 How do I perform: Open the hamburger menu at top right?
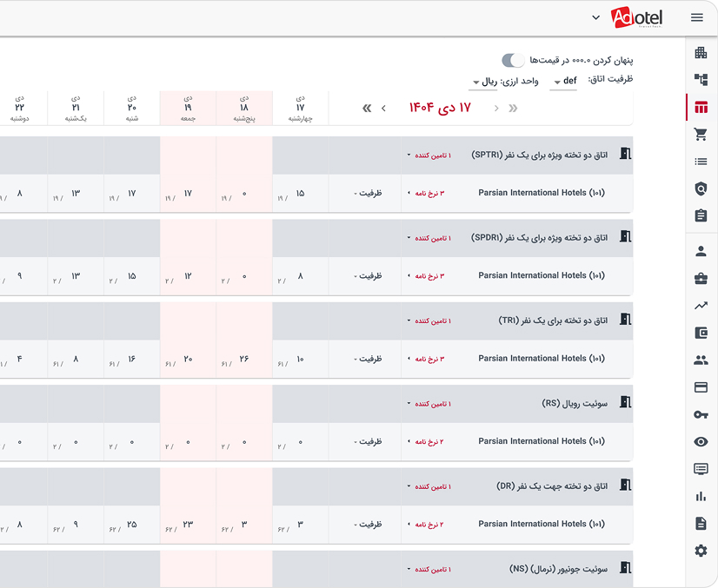point(696,17)
